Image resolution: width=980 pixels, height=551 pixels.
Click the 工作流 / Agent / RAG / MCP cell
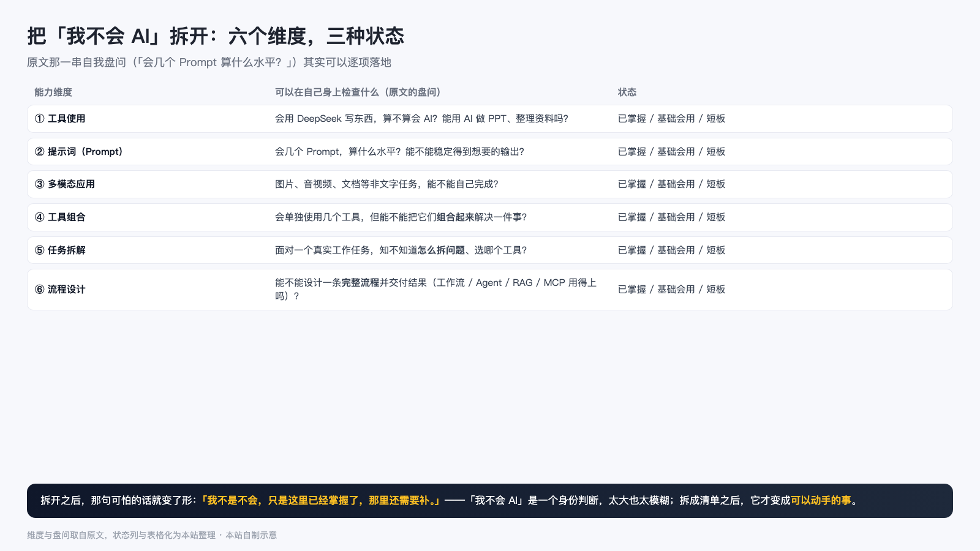(x=435, y=290)
